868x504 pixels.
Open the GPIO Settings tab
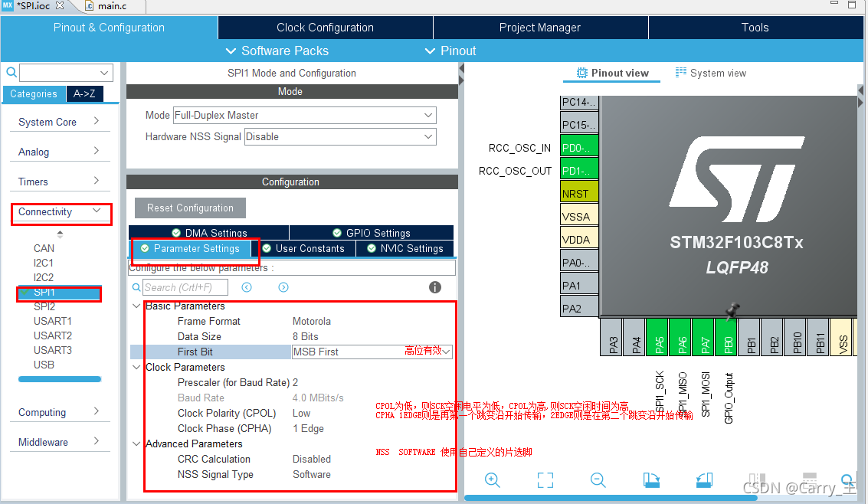click(x=372, y=232)
